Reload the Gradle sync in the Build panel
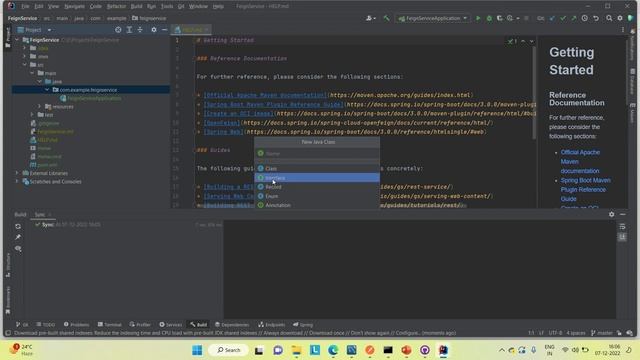 (18, 226)
